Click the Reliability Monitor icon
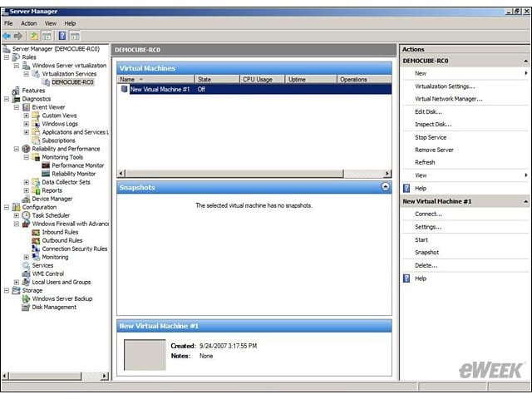Viewport: 532px width, 399px height. point(46,174)
